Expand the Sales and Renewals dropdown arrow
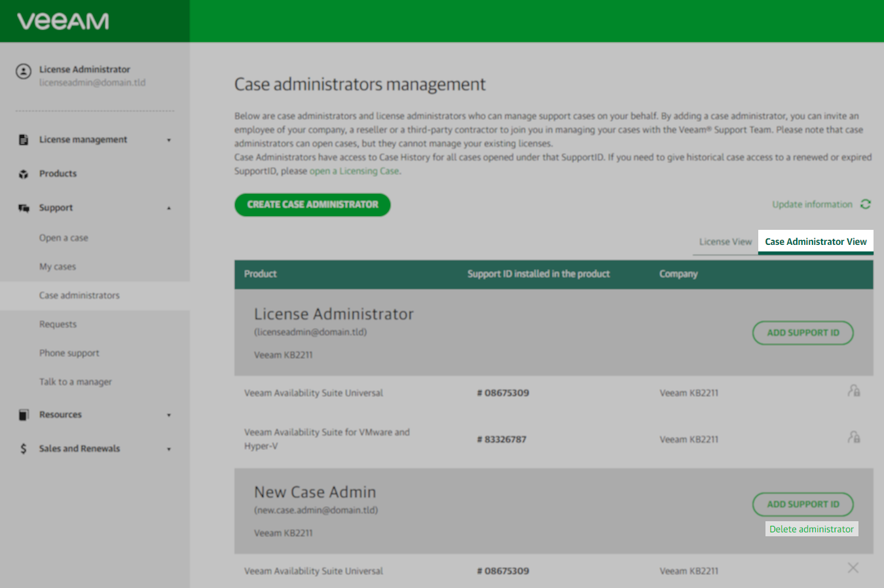The height and width of the screenshot is (588, 884). (x=169, y=449)
